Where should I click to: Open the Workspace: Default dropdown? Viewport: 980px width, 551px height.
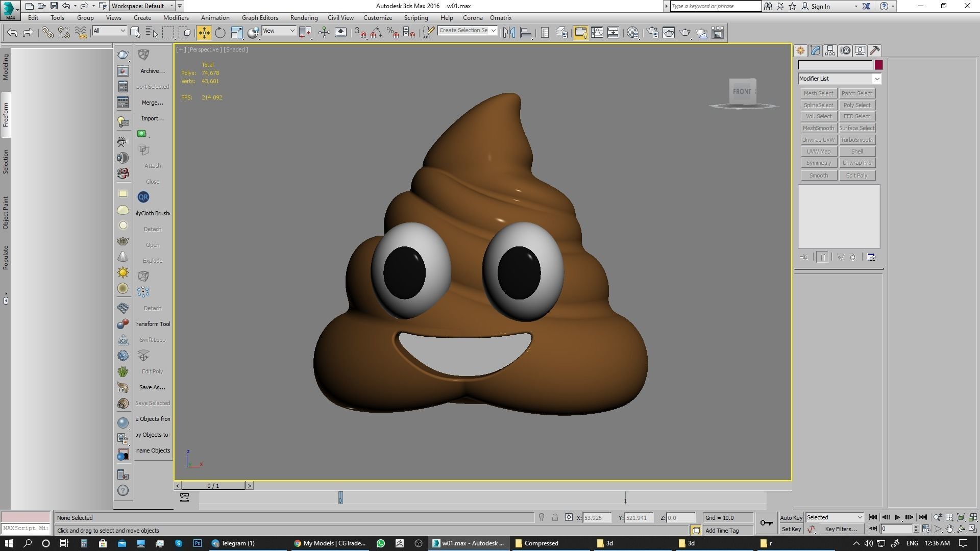(143, 6)
